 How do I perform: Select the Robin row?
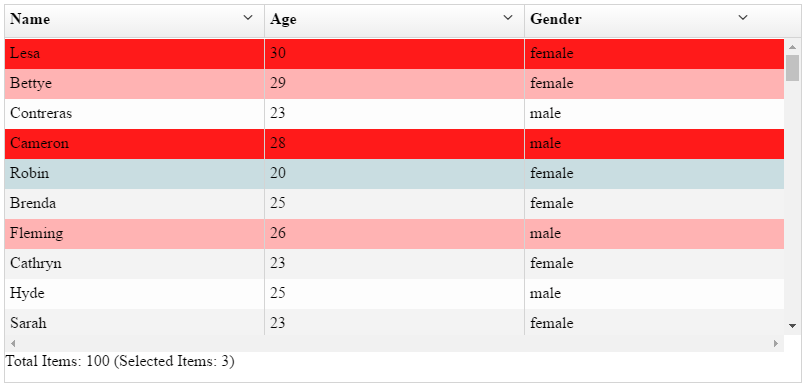(x=394, y=174)
